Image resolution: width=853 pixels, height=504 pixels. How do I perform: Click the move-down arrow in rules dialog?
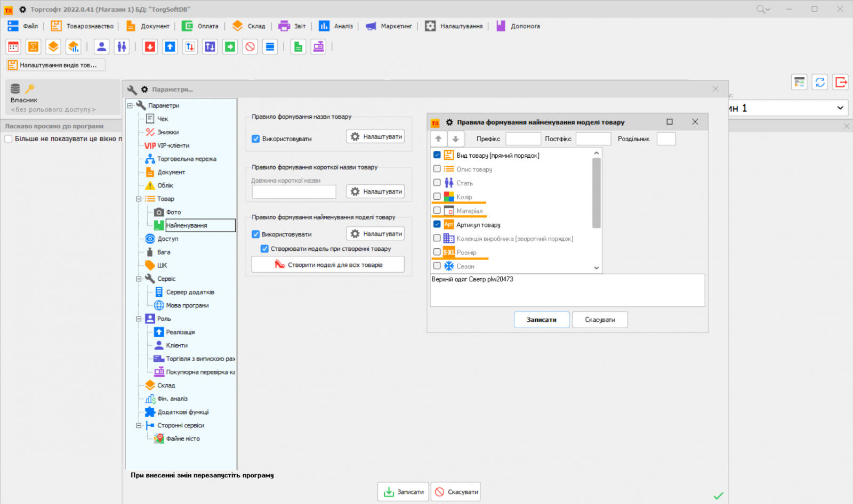coord(455,139)
